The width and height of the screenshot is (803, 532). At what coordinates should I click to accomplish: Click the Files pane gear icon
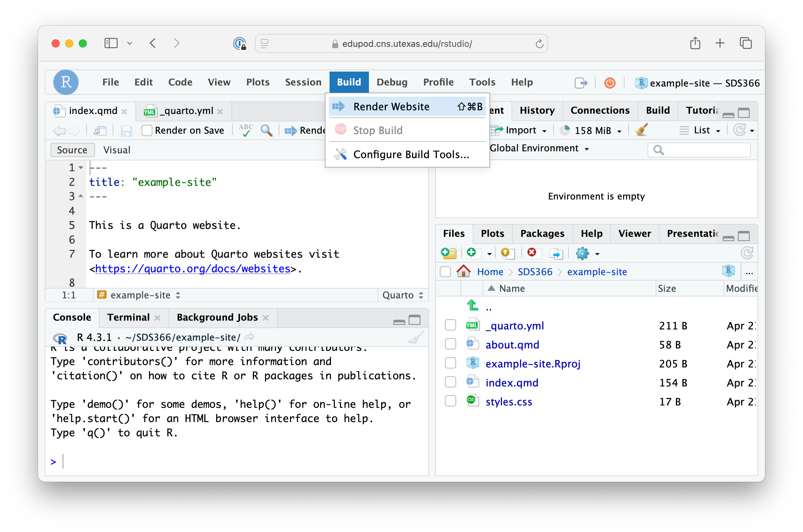[582, 253]
